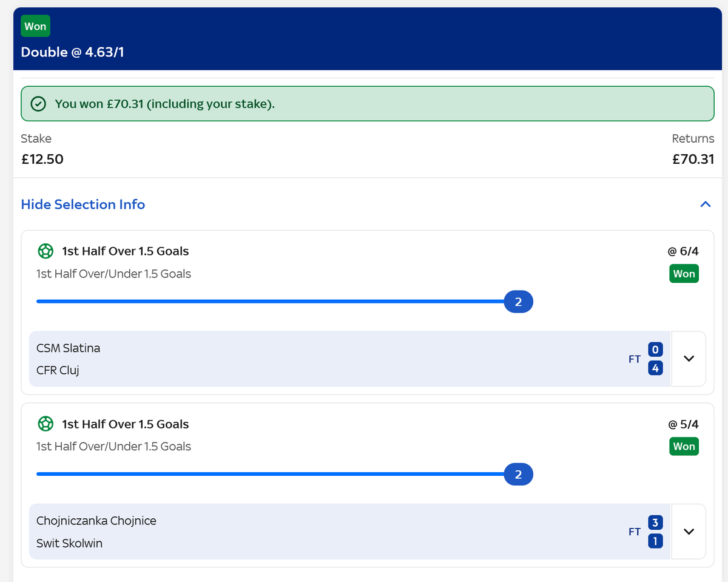This screenshot has width=728, height=582.
Task: Click the Stake label
Action: pos(36,138)
